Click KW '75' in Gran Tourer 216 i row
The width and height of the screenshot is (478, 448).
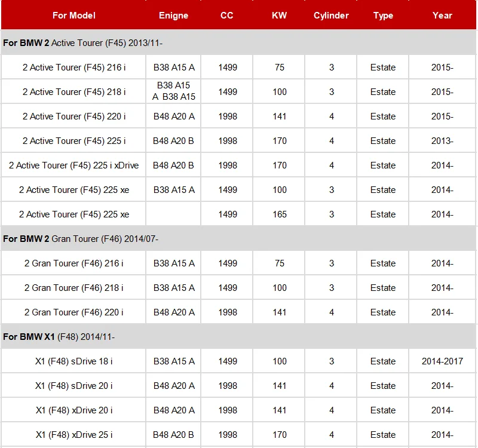(279, 263)
